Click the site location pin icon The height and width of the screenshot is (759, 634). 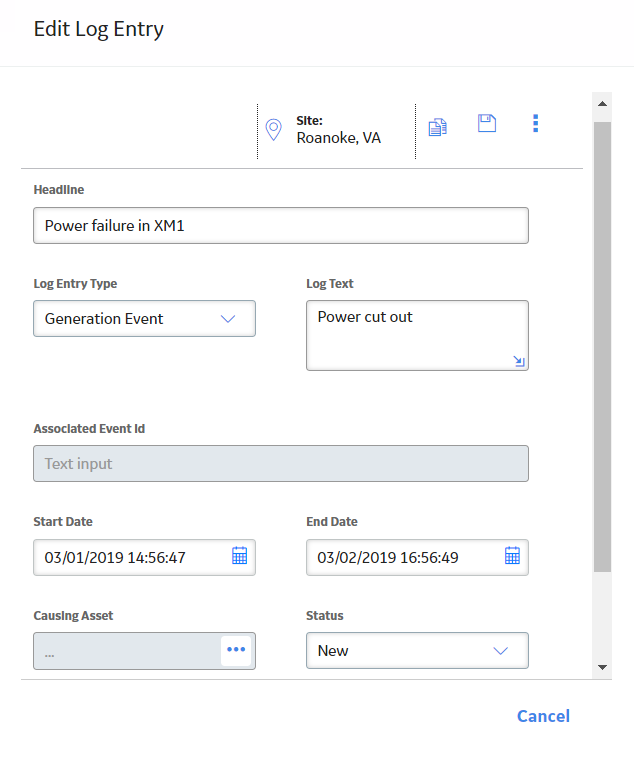point(273,130)
